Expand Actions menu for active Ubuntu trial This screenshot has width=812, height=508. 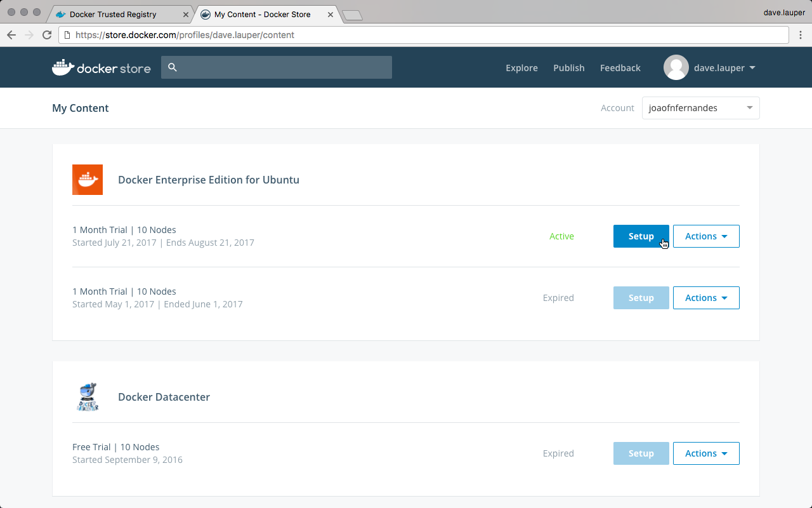click(x=705, y=236)
